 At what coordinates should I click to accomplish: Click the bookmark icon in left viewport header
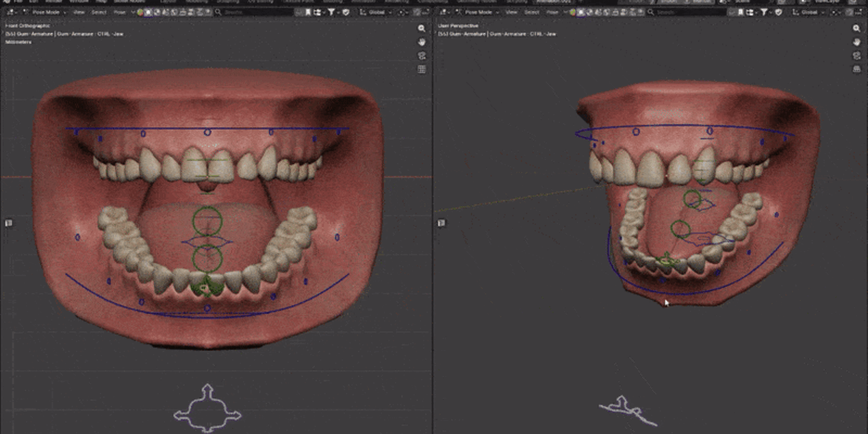pos(308,12)
